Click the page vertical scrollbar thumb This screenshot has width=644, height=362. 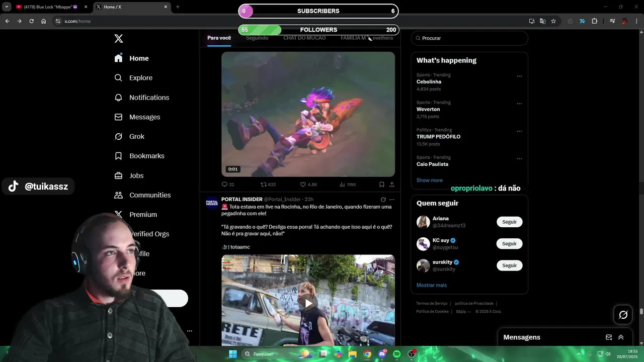[x=641, y=311]
